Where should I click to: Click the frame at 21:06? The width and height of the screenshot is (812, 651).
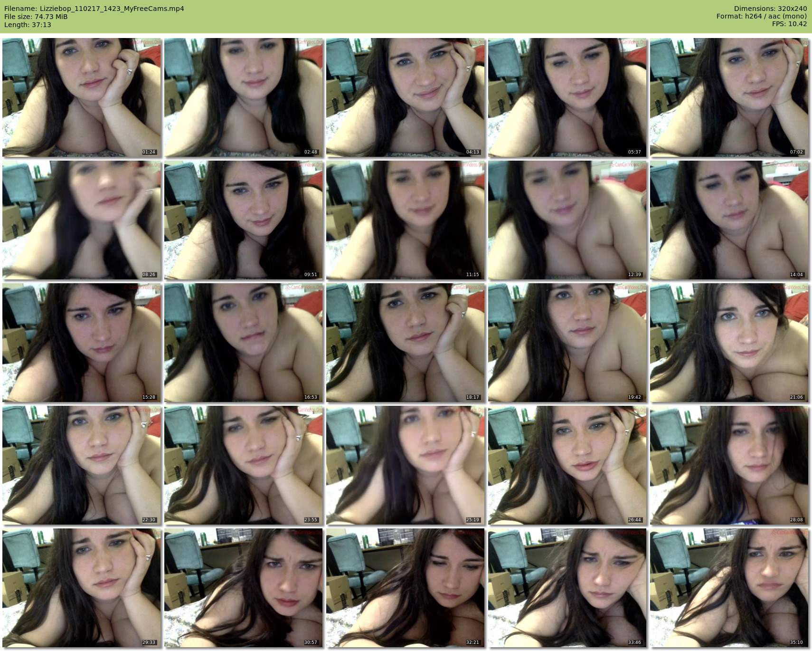(x=729, y=343)
